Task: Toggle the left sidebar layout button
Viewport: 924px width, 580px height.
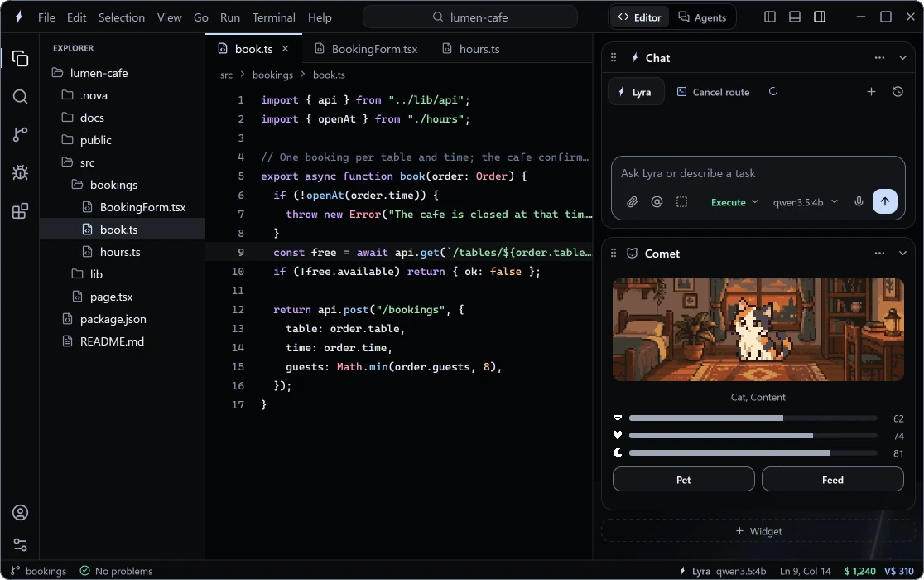Action: (x=770, y=17)
